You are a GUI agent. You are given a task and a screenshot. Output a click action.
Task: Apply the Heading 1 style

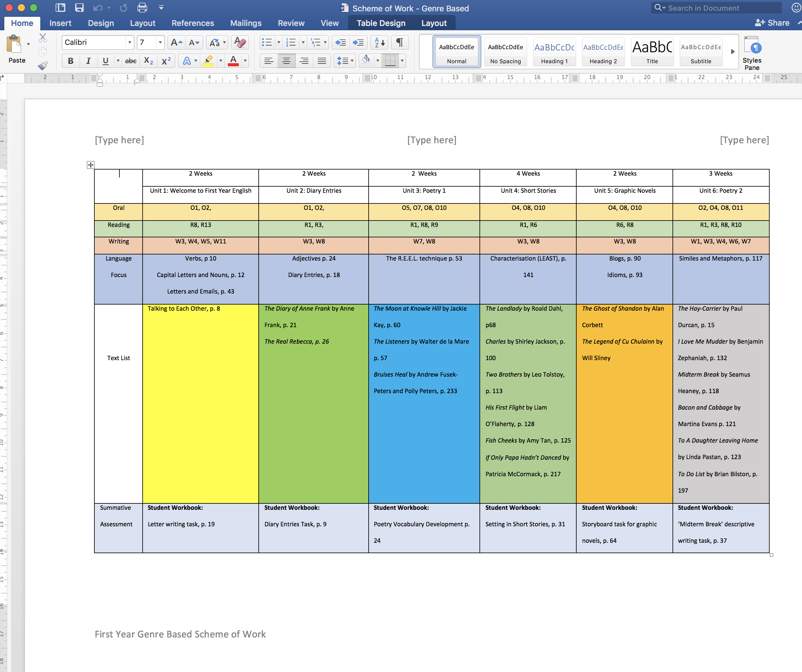click(x=554, y=52)
